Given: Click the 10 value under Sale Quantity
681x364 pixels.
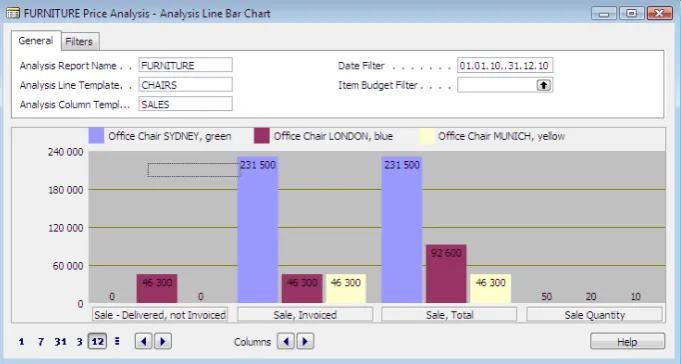Looking at the screenshot, I should click(635, 297).
